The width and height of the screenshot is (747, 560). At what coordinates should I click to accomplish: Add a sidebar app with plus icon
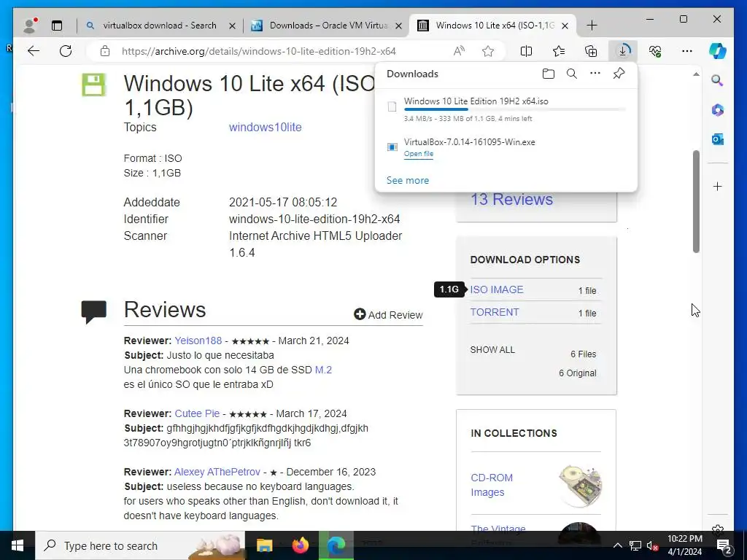718,186
